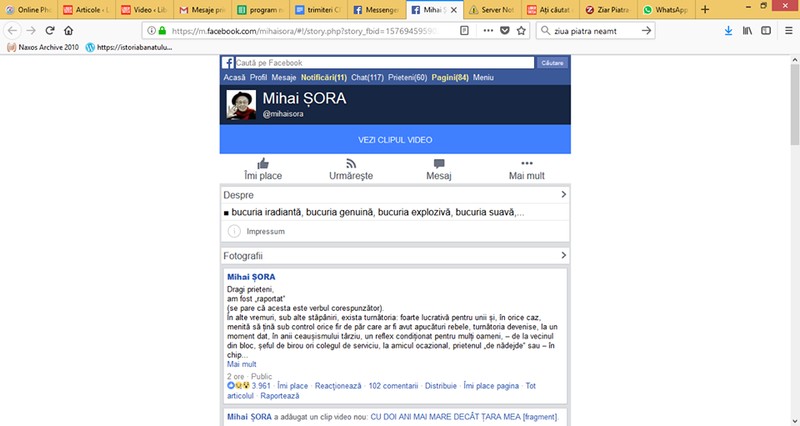Expand the Fotografii section arrow
800x426 pixels.
(x=563, y=255)
